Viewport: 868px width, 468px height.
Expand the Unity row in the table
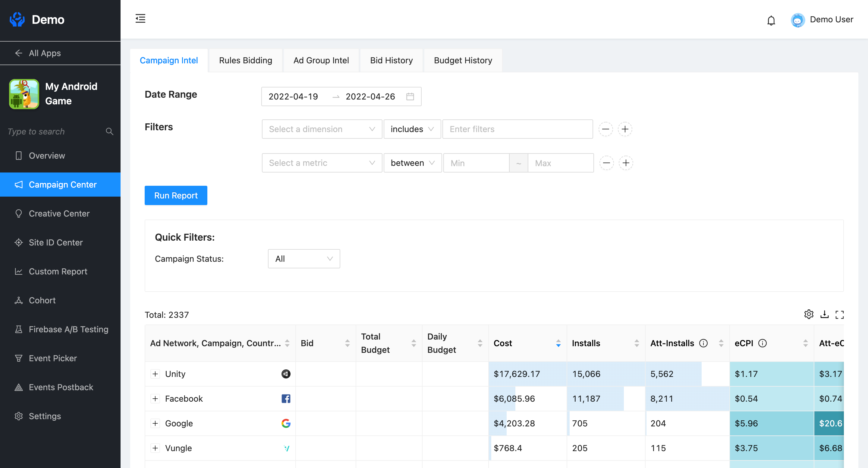tap(155, 374)
